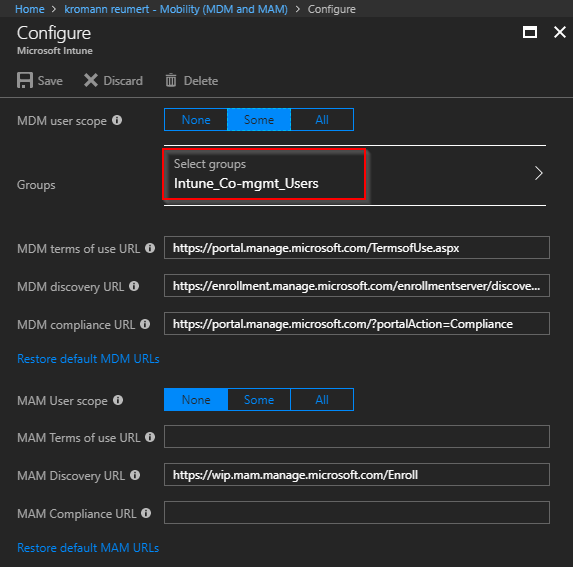
Task: Click the info icon beside MDM compliance URL
Action: 145,324
